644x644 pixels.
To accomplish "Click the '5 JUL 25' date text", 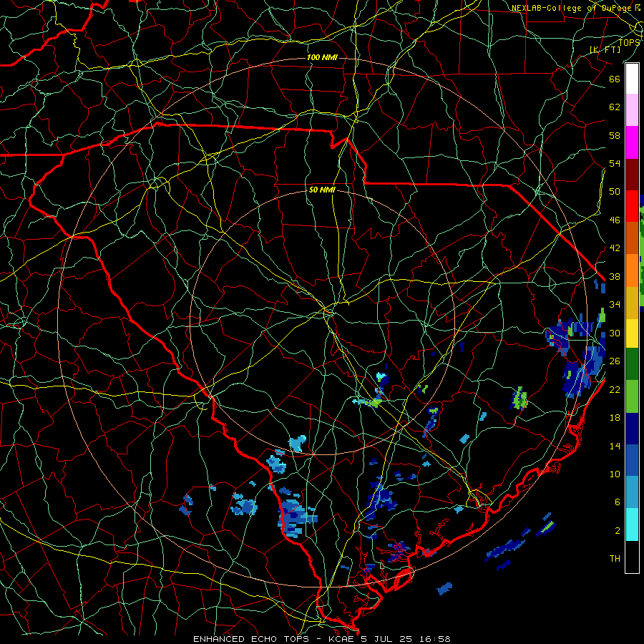I will pos(389,639).
